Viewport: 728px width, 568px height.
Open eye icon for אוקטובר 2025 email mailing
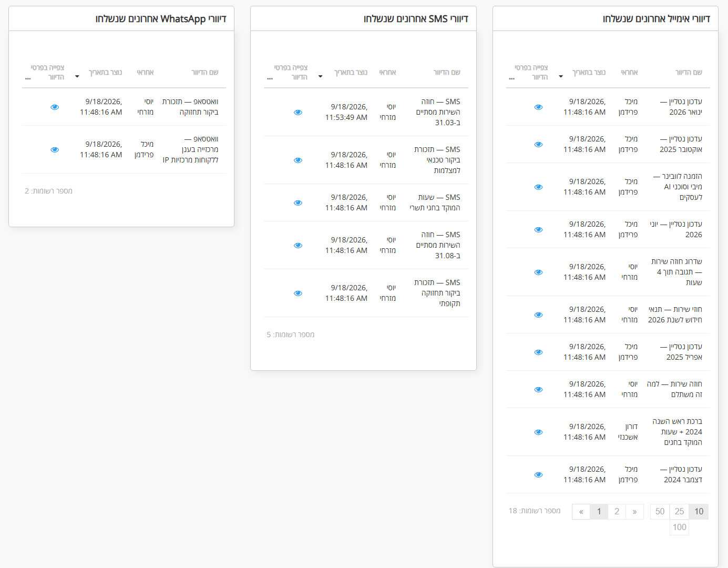tap(538, 145)
